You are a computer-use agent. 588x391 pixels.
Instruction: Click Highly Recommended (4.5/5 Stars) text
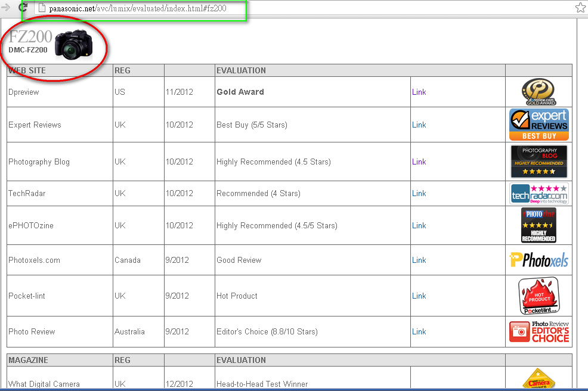[277, 225]
